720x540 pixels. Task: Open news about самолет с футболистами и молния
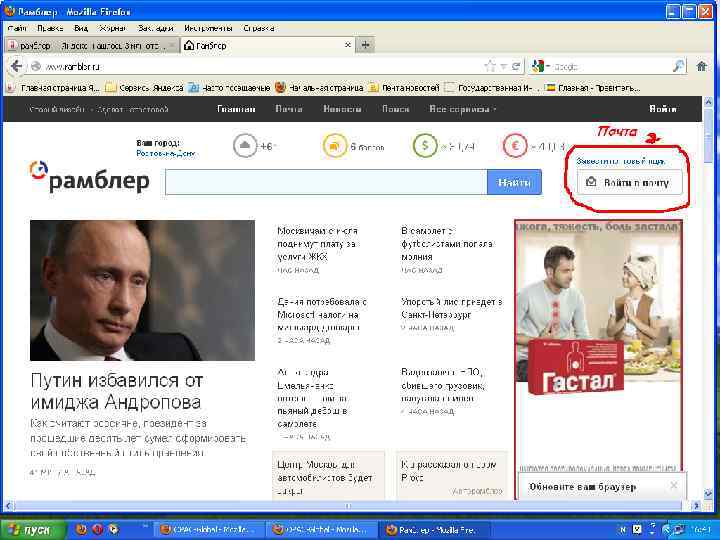447,244
